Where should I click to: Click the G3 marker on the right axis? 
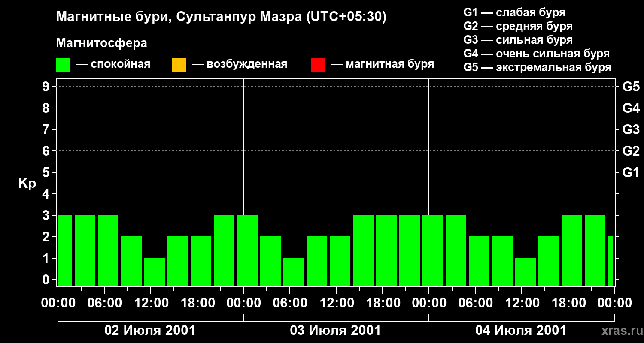point(631,129)
